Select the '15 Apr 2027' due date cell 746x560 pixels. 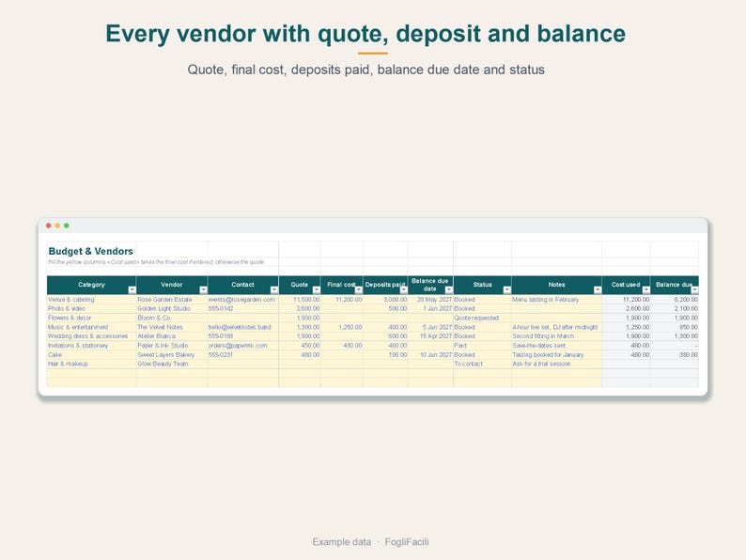coord(430,336)
